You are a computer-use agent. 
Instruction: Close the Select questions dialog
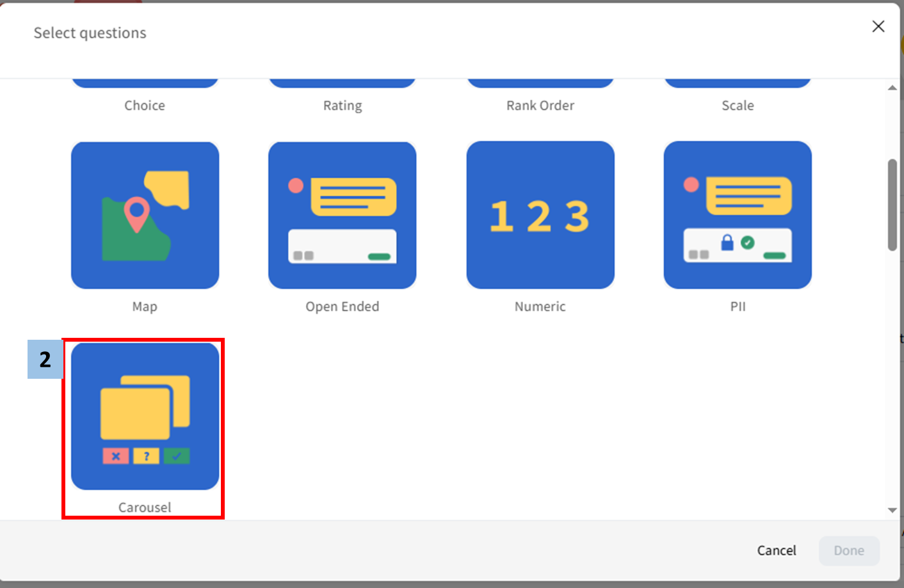click(x=878, y=26)
